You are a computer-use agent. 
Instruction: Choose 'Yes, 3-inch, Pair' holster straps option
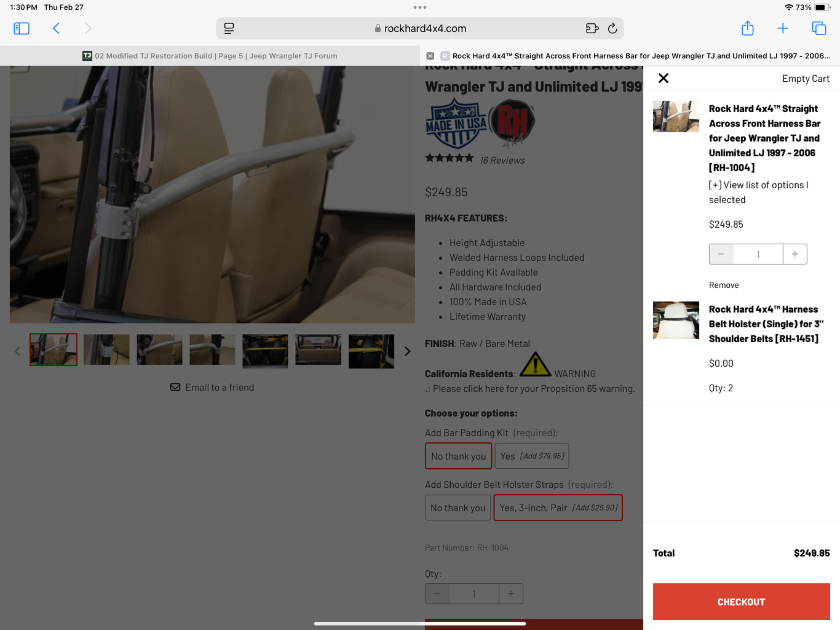558,508
